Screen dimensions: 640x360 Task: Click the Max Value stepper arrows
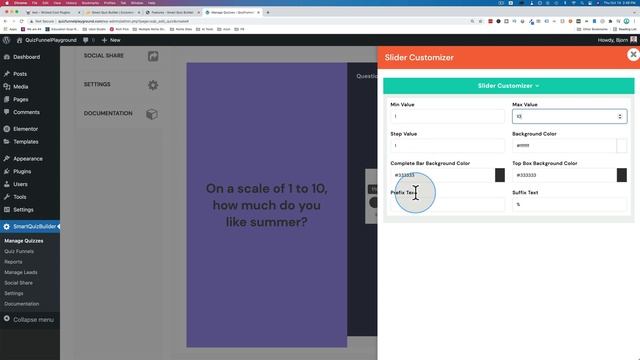click(620, 116)
